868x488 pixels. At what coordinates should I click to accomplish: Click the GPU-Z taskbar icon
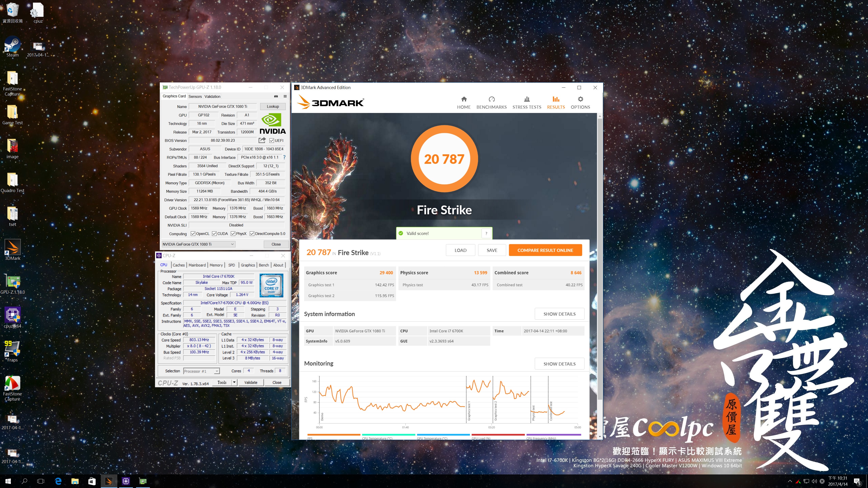click(143, 481)
